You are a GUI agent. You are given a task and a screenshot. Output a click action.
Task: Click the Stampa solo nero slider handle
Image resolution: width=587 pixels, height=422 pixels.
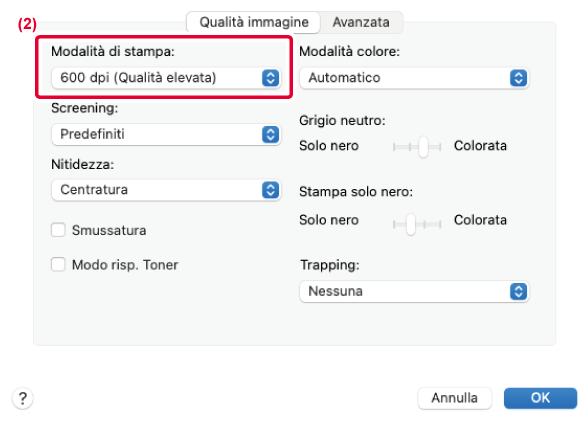tap(411, 224)
